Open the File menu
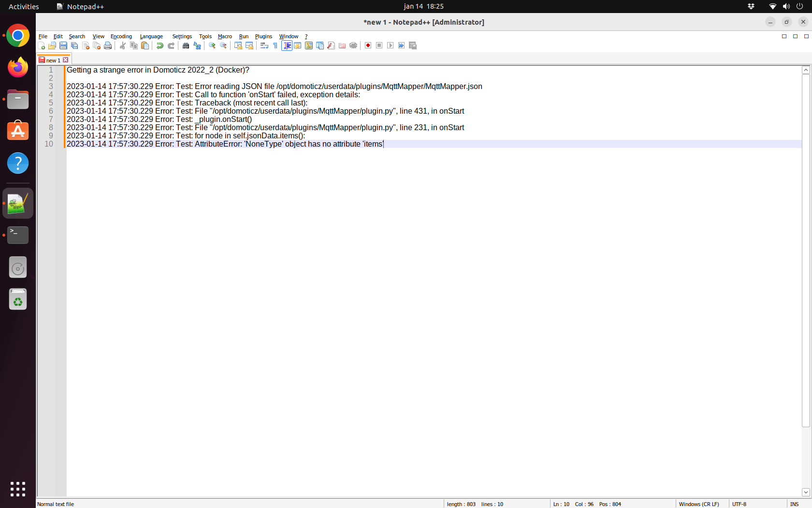The image size is (812, 508). pyautogui.click(x=43, y=36)
